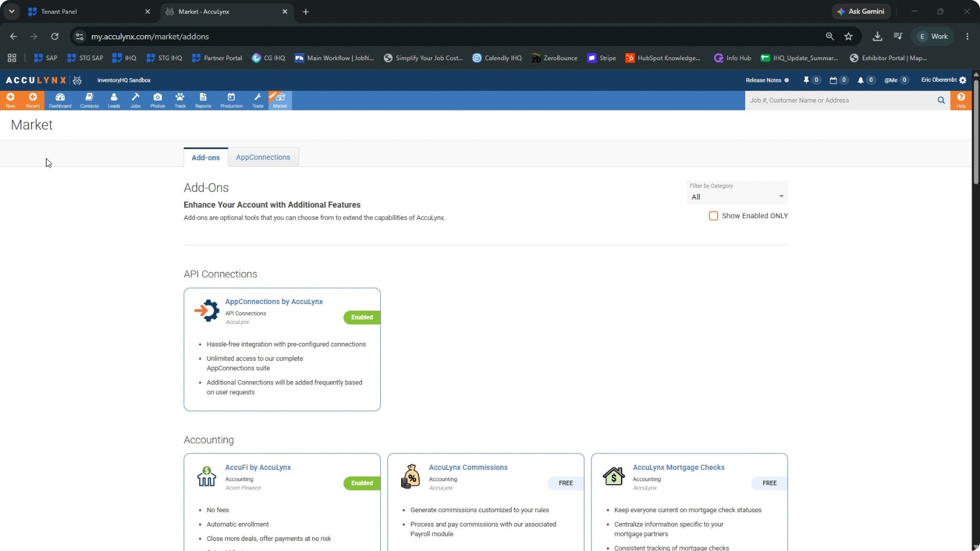This screenshot has width=980, height=551.
Task: Click the Release Notes link
Action: 763,80
